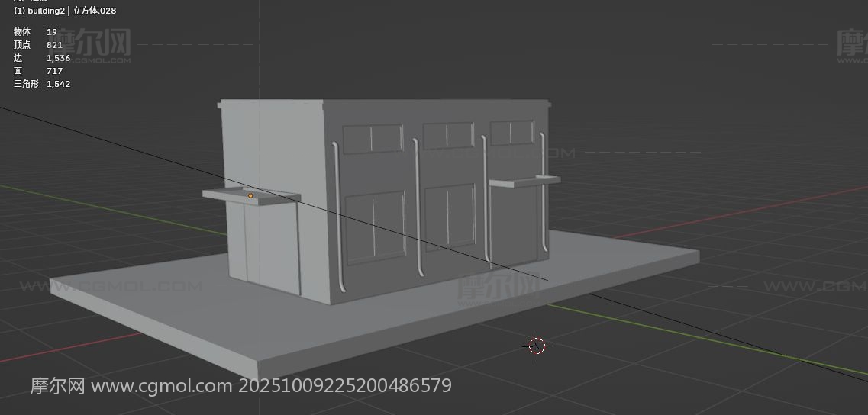The image size is (868, 415).
Task: Click the 三角形 triangle count statistic
Action: tap(41, 84)
